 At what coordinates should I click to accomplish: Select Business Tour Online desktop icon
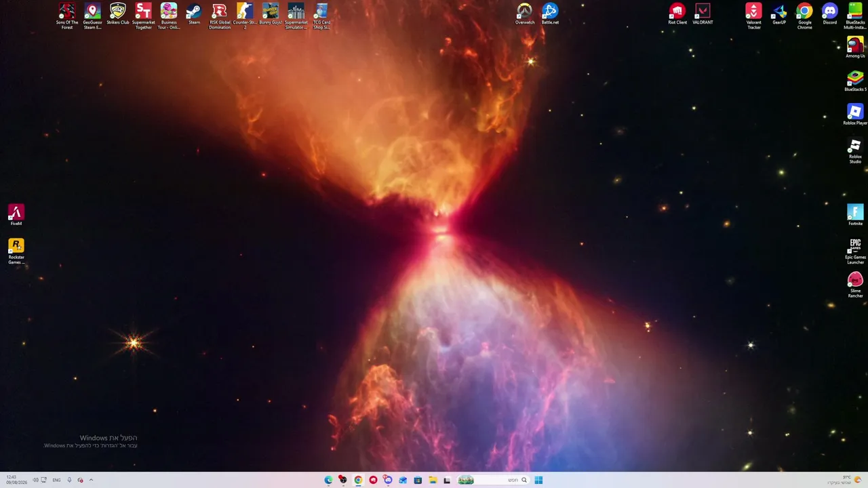click(169, 16)
